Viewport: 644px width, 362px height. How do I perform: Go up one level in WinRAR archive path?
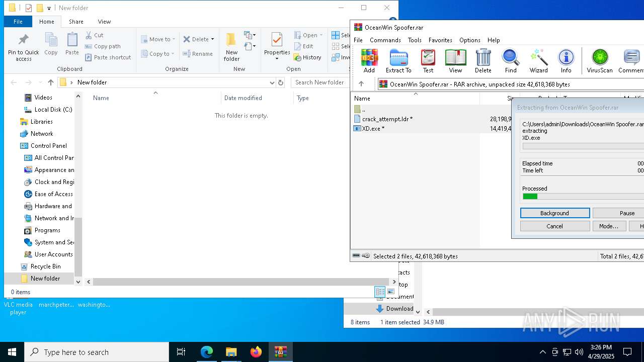point(361,84)
